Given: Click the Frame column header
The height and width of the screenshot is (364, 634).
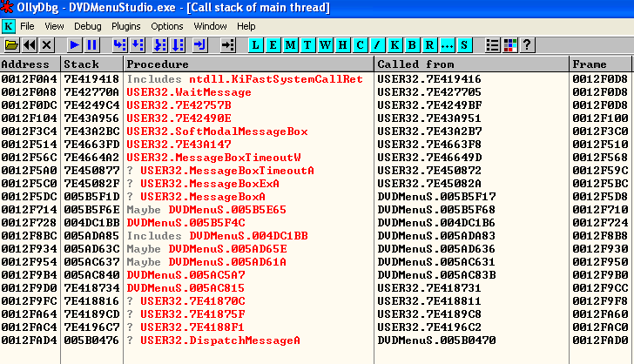Looking at the screenshot, I should [600, 64].
